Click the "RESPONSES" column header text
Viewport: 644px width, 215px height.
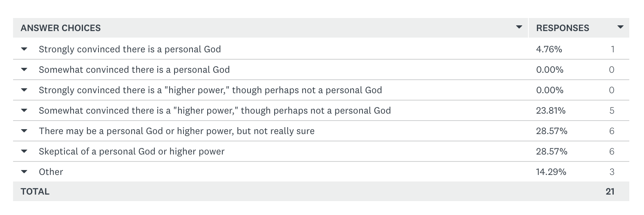[562, 28]
